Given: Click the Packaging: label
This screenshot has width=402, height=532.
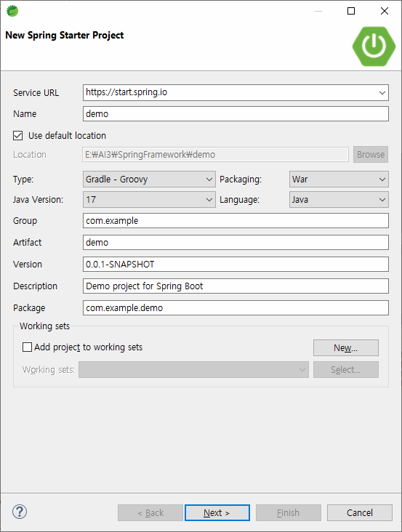Looking at the screenshot, I should point(241,180).
